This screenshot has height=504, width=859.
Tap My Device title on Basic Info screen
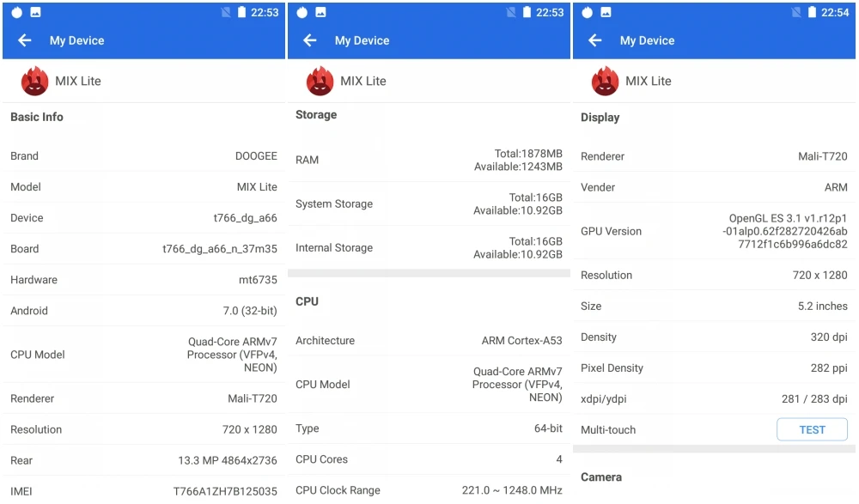[76, 40]
